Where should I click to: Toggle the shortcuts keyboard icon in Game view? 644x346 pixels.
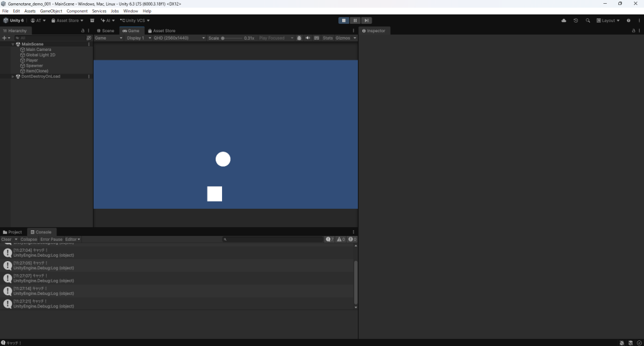(316, 38)
